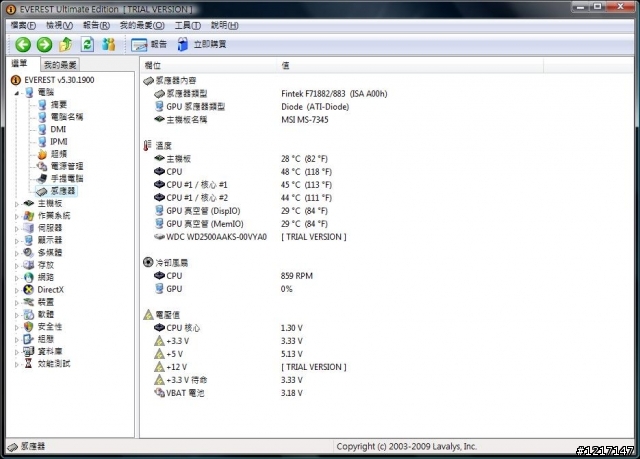Select the CPU #1 / 核心 #1 row

click(x=243, y=185)
